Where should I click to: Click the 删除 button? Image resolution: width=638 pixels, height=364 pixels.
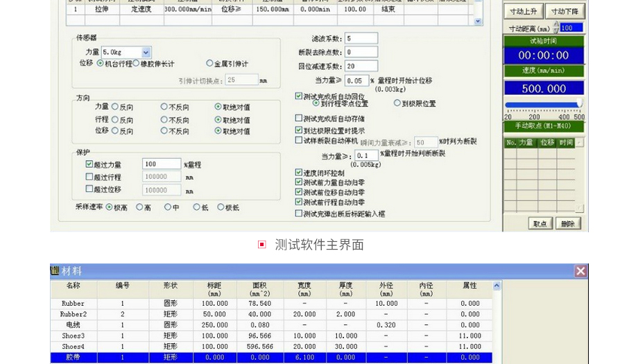(x=567, y=223)
